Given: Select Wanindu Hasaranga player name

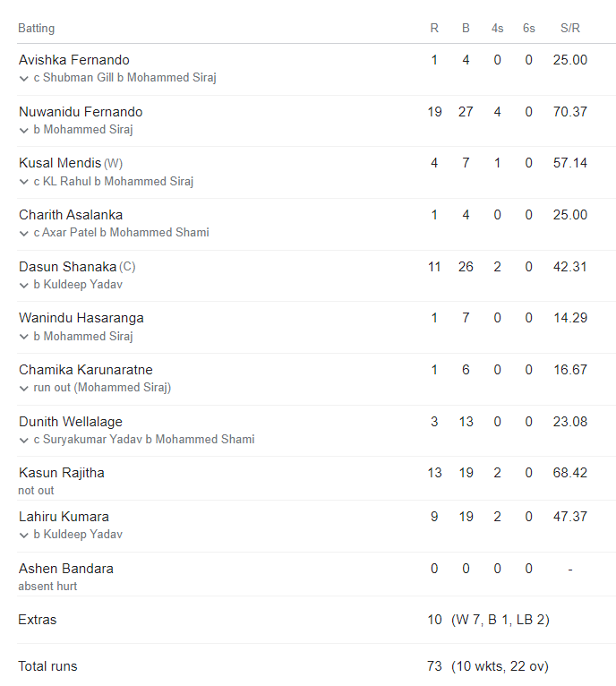Looking at the screenshot, I should (x=81, y=318).
